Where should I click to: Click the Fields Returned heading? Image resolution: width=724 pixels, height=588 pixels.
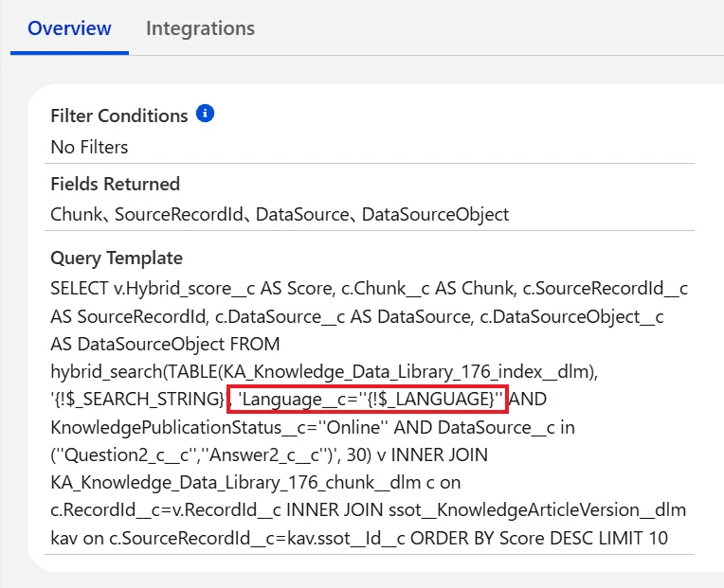coord(115,184)
